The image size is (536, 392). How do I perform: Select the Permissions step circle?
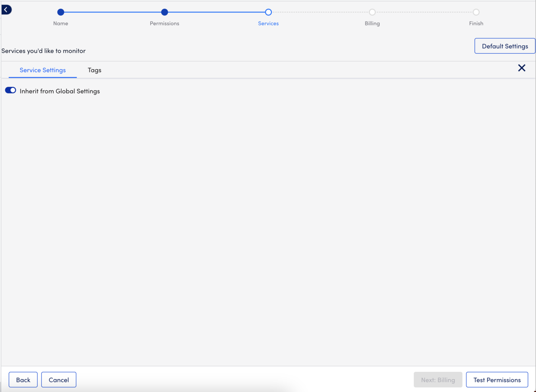tap(164, 12)
